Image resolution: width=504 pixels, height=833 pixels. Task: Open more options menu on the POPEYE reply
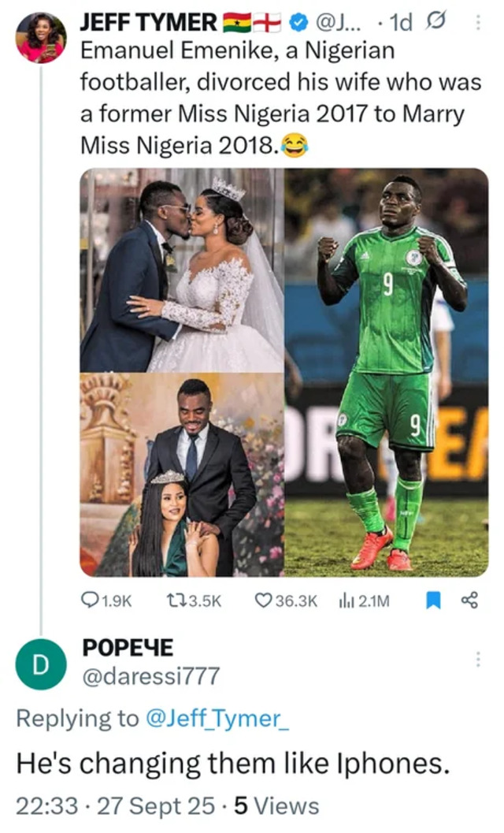pos(477,659)
